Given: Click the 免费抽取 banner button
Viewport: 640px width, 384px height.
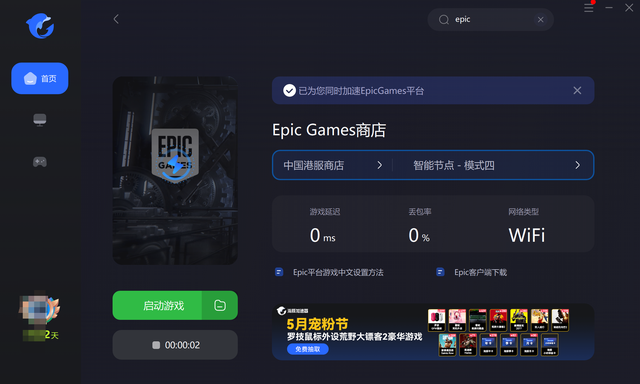Looking at the screenshot, I should 307,349.
